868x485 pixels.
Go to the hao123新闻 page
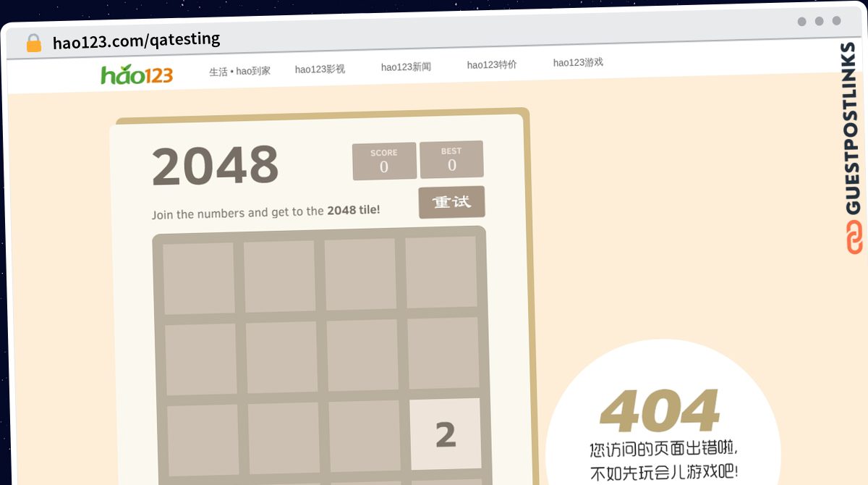pyautogui.click(x=406, y=67)
